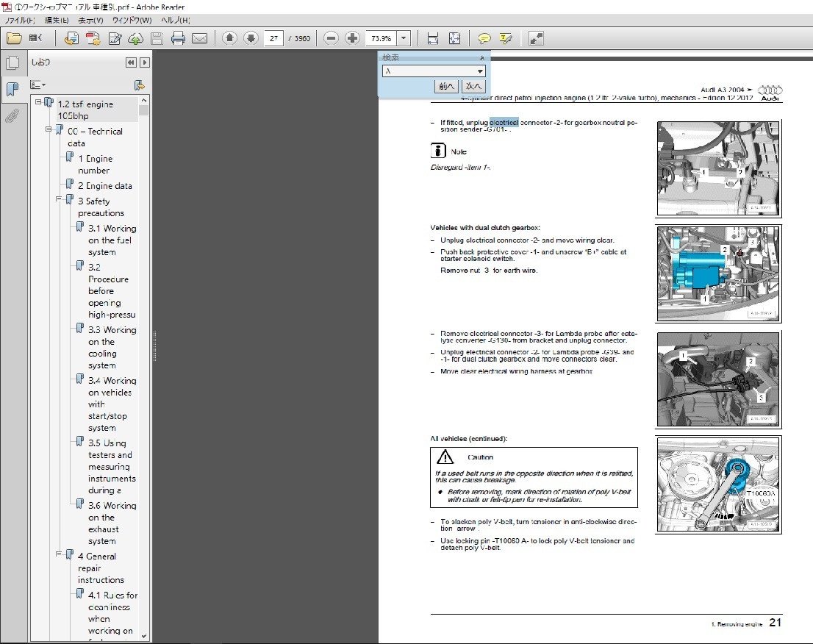This screenshot has width=813, height=644.
Task: Open '3.5 Using testers and measuring instruments' bookmark
Action: (112, 467)
